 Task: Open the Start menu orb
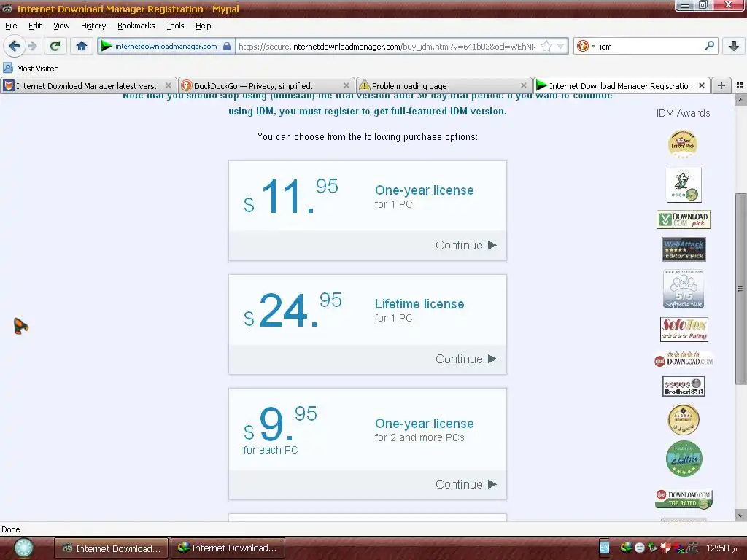(23, 548)
